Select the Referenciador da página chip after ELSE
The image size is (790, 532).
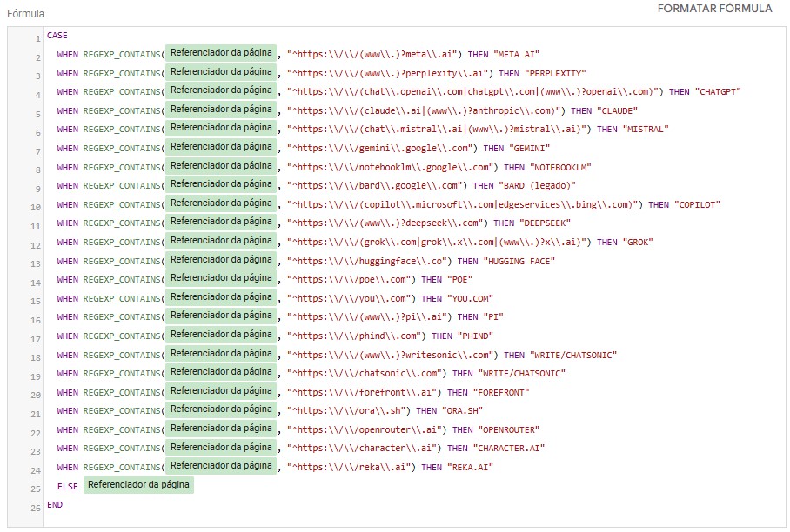tap(138, 485)
